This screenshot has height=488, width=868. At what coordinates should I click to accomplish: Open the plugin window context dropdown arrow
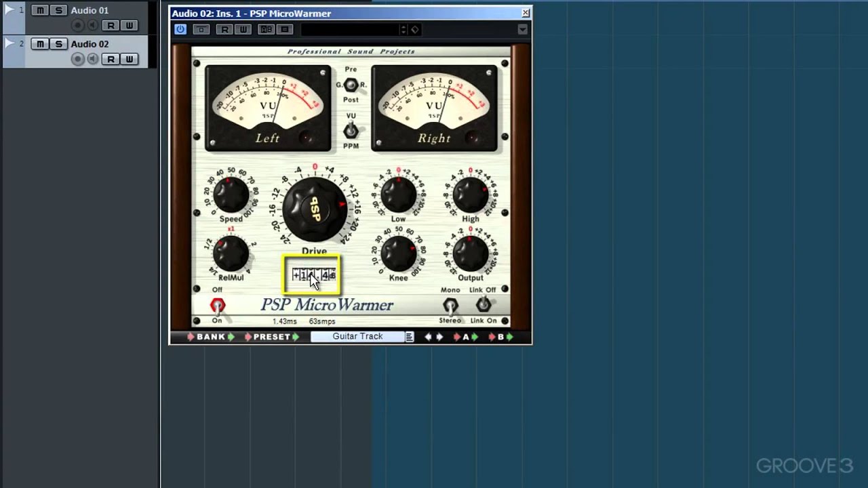(522, 29)
